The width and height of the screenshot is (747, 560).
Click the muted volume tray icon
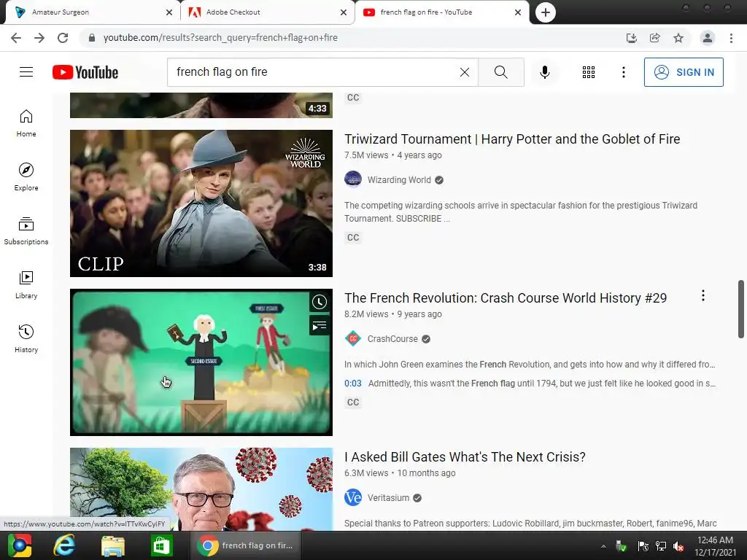[678, 546]
